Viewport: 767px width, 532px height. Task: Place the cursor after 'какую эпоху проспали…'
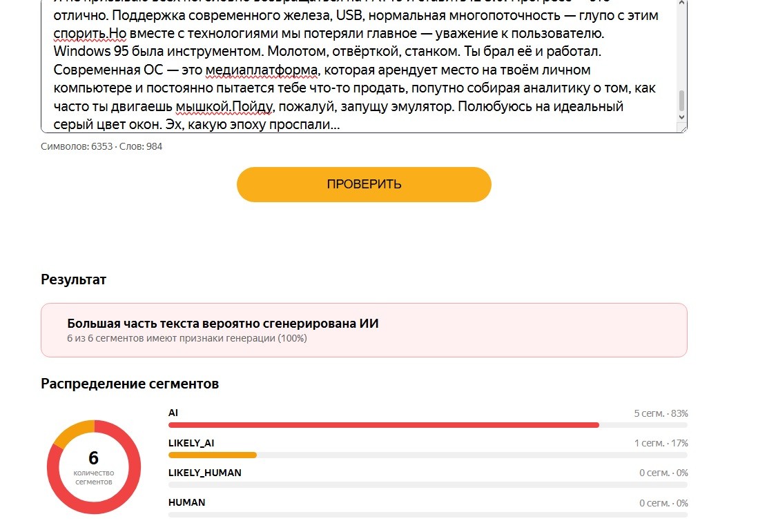[x=340, y=125]
